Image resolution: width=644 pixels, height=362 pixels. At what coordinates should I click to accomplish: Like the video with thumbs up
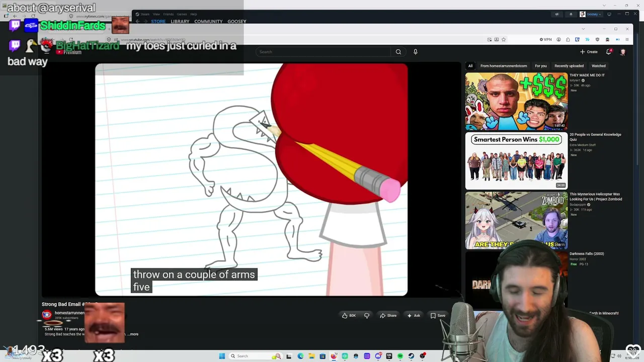click(349, 316)
